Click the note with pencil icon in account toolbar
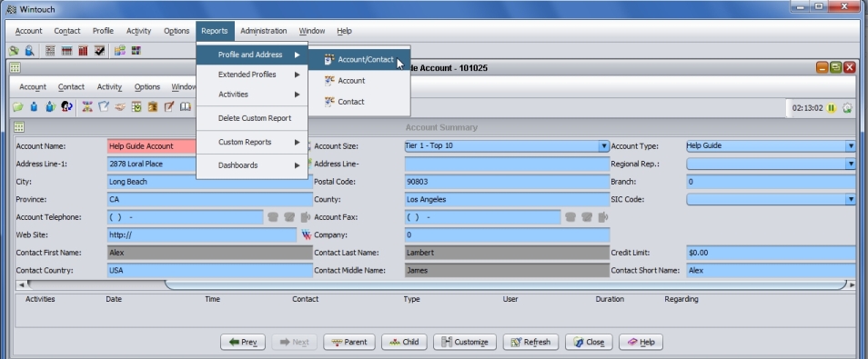 click(169, 106)
